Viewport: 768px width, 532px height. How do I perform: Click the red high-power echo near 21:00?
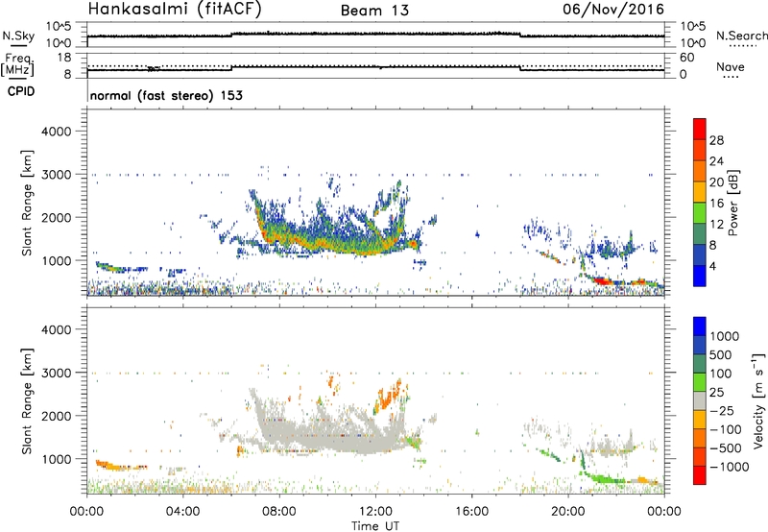pyautogui.click(x=603, y=281)
